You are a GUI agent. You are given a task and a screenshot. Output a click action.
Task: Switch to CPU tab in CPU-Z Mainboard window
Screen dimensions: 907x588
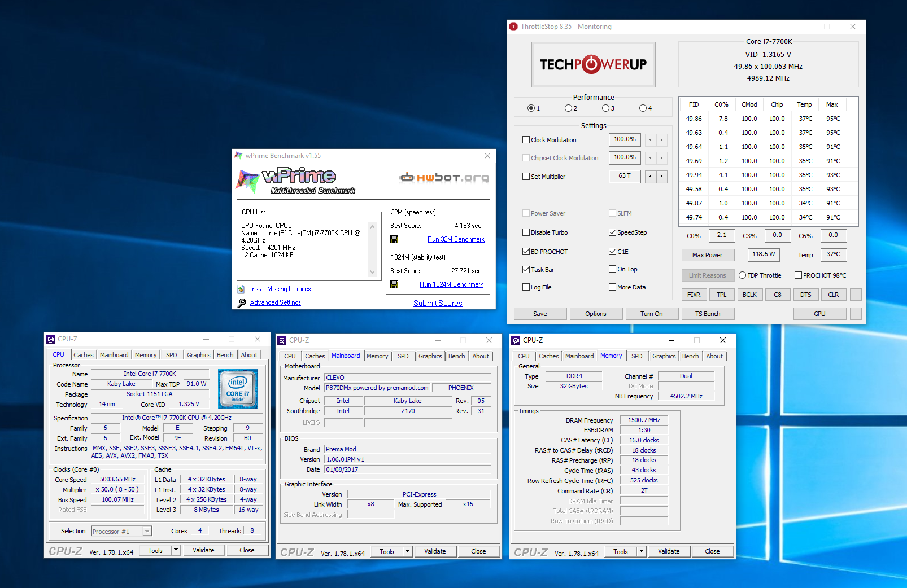tap(290, 356)
